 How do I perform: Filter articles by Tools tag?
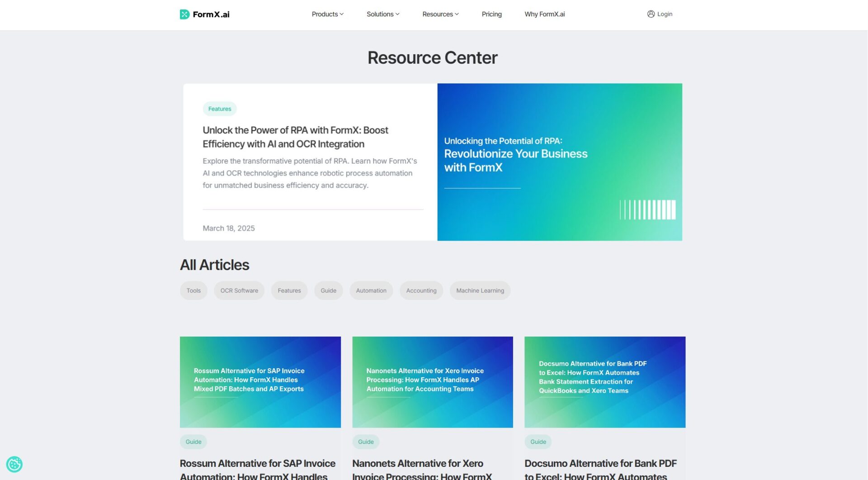point(193,290)
